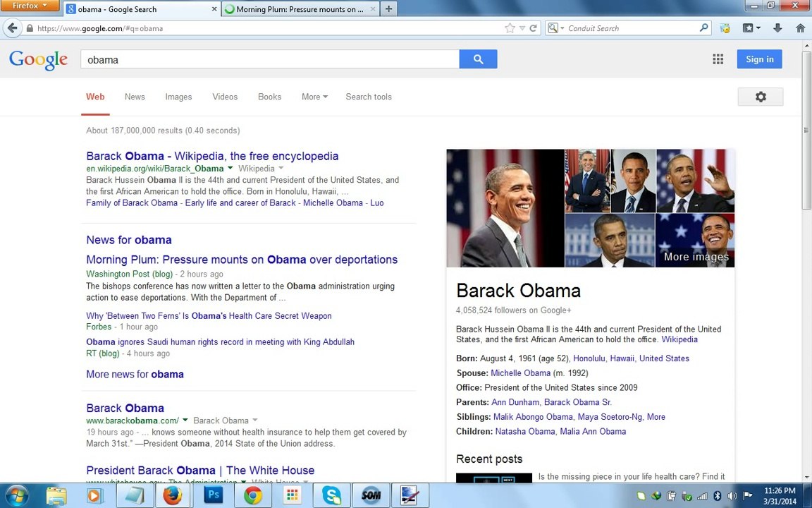Image resolution: width=812 pixels, height=508 pixels.
Task: Open the Malia Ann Obama link
Action: tap(593, 431)
